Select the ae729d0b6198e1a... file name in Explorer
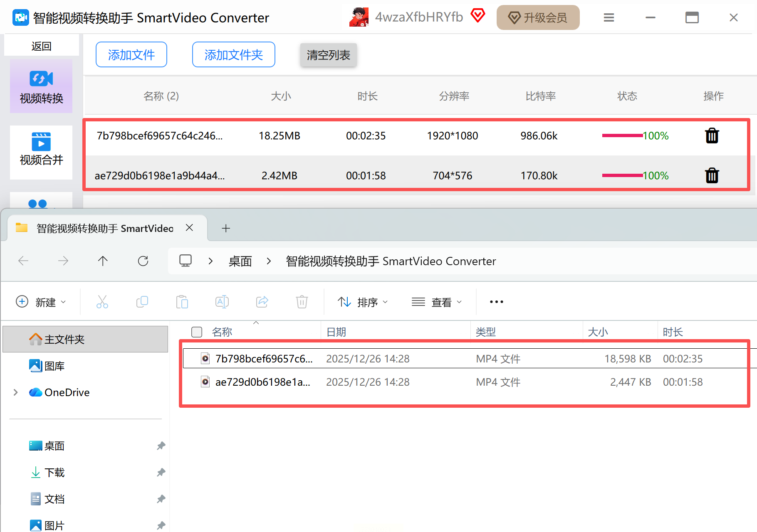 263,382
